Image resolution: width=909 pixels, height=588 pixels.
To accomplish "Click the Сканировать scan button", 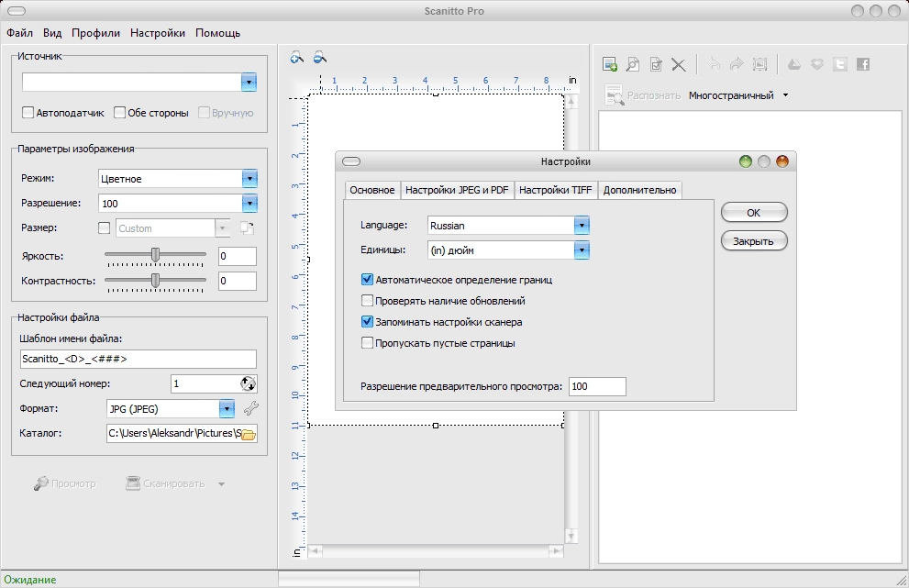I will [x=166, y=483].
